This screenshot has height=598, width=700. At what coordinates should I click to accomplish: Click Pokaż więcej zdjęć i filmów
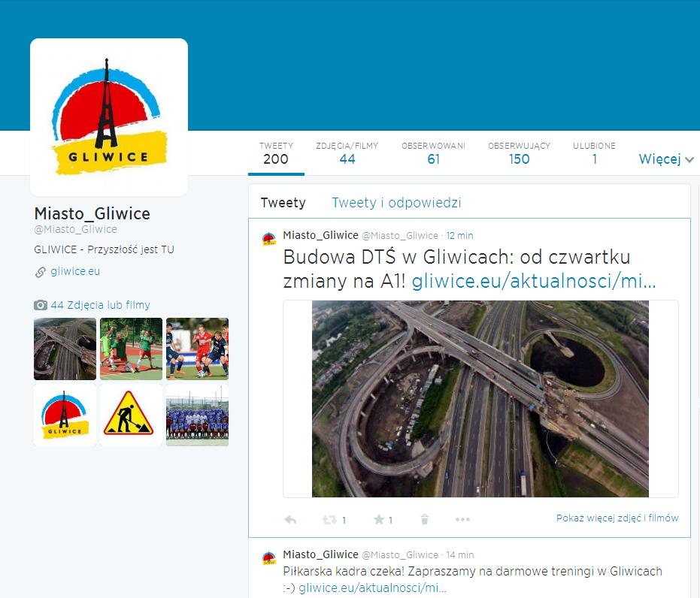[617, 518]
